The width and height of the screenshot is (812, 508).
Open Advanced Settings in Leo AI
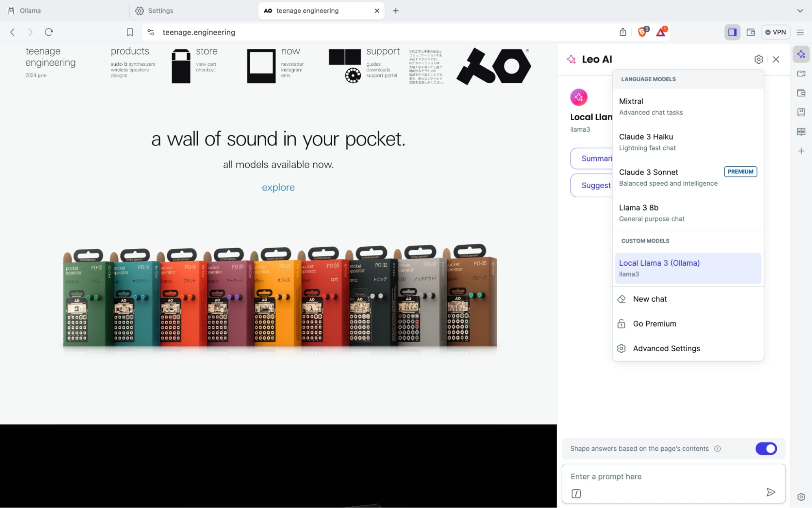tap(666, 347)
